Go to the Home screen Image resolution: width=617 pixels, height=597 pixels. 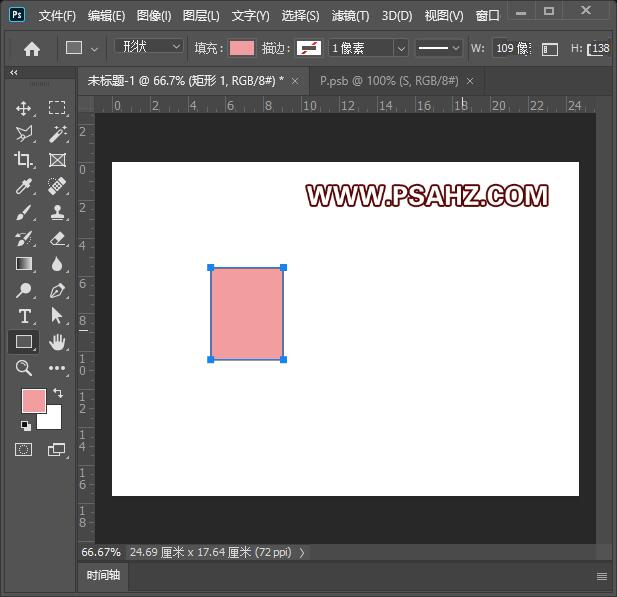click(32, 49)
